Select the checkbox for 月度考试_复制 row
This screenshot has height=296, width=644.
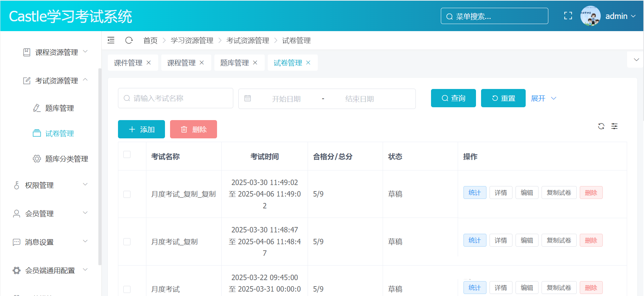pyautogui.click(x=127, y=242)
